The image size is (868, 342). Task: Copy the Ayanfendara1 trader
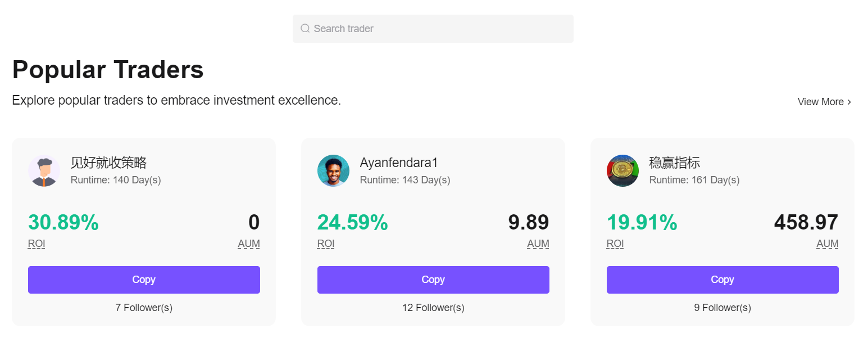click(433, 280)
